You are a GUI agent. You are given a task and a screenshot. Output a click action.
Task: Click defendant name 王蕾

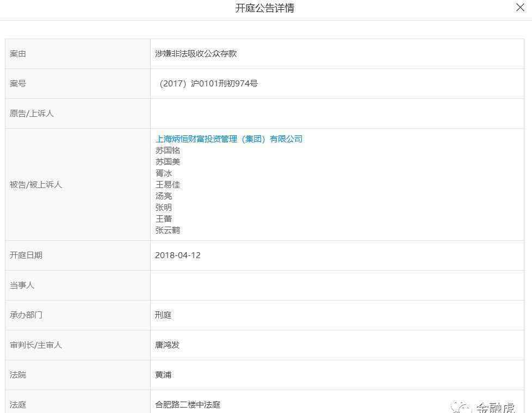(164, 218)
